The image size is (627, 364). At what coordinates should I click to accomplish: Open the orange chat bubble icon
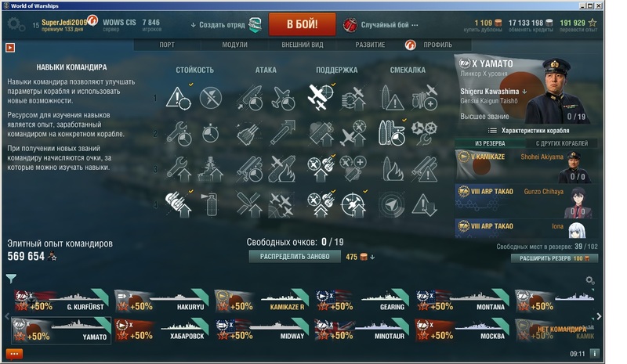14,354
